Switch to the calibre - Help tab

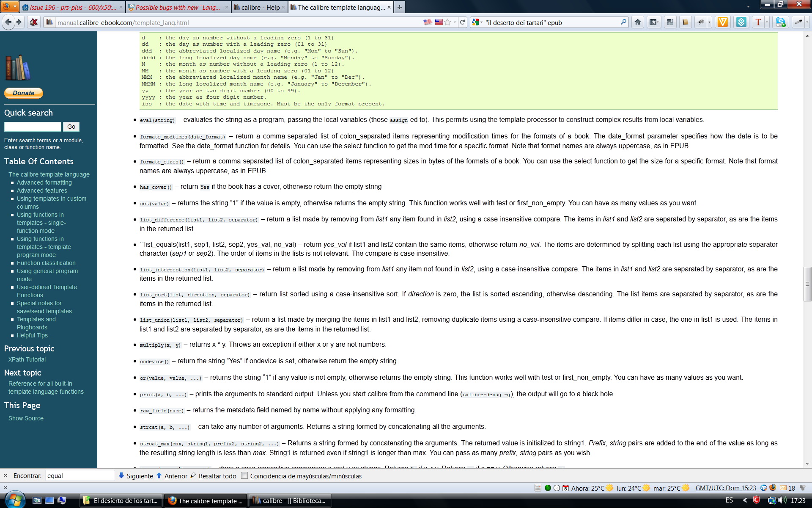259,7
